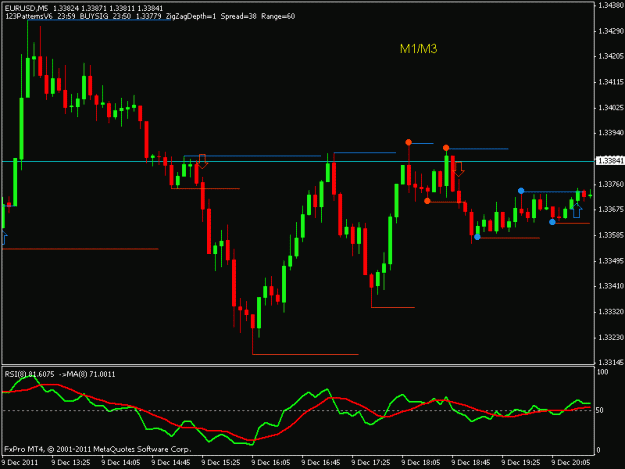Click the RSI(8) 81.6075 indicator label
625x469 pixels.
click(29, 374)
